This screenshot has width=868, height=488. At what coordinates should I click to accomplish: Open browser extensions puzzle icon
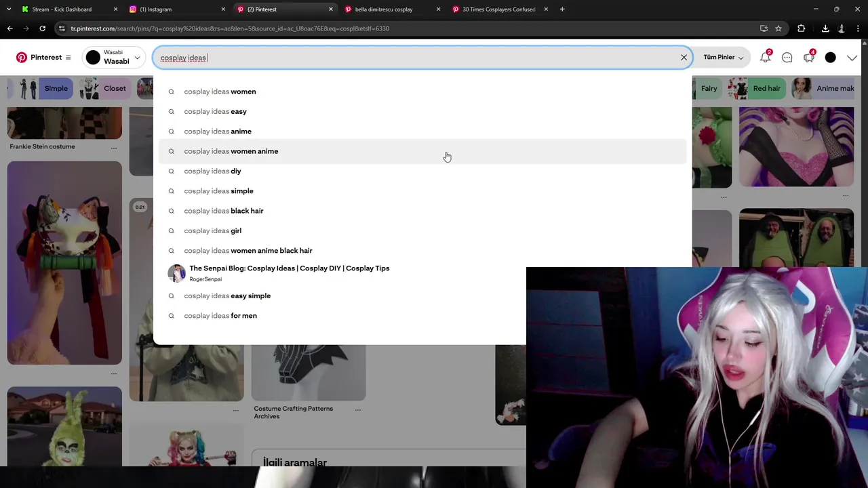point(801,28)
